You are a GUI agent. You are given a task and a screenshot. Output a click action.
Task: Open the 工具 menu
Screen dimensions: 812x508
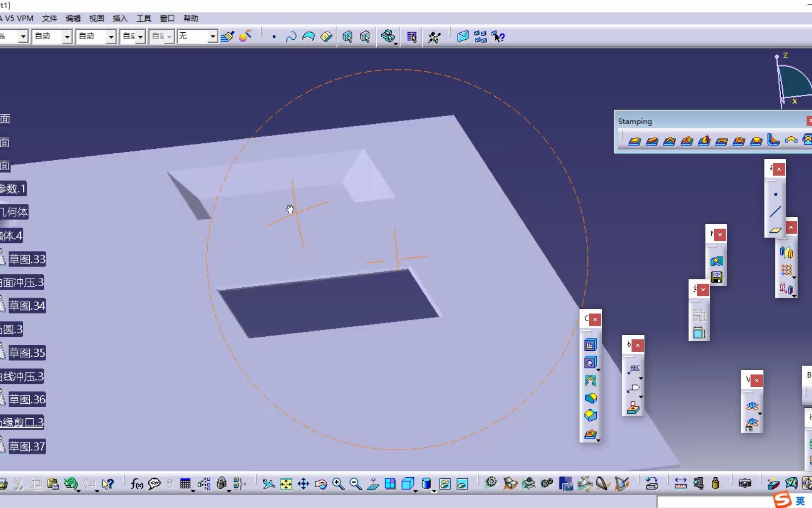(144, 18)
